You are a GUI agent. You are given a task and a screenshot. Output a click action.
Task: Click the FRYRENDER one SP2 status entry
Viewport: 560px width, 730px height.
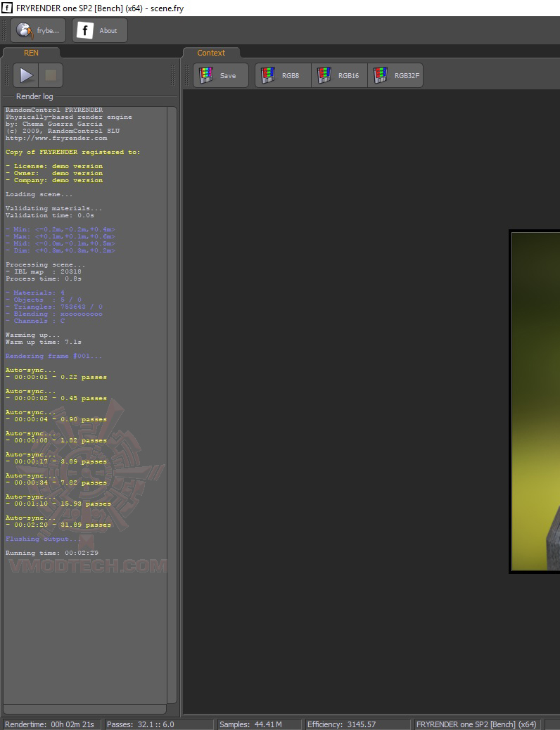[x=476, y=724]
